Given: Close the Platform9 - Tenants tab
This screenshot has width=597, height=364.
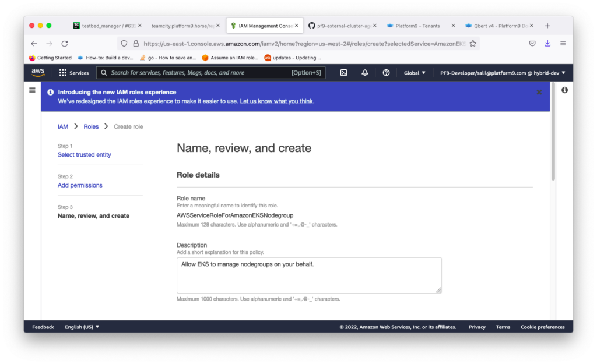Looking at the screenshot, I should (x=453, y=26).
